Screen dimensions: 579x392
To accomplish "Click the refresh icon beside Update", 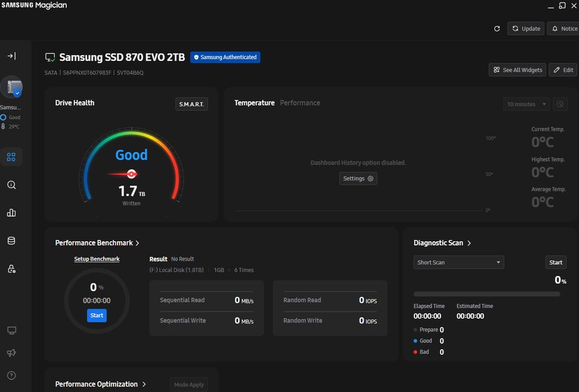I will coord(497,29).
